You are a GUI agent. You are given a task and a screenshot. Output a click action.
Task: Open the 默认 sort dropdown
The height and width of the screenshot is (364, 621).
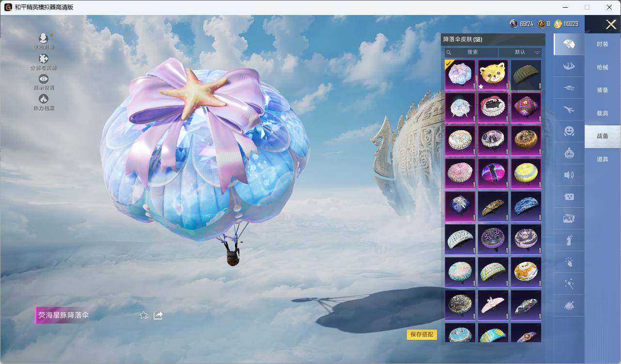520,52
